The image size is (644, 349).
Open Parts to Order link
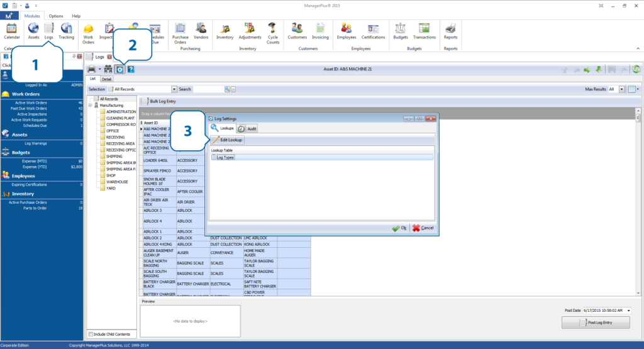(35, 208)
